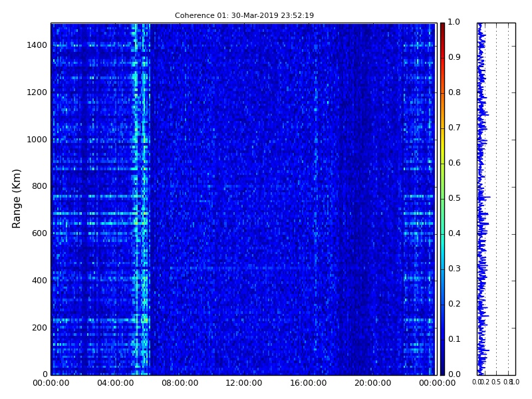Click the coherence profile line plot beside the colorbar
532x399 pixels.
(496, 199)
